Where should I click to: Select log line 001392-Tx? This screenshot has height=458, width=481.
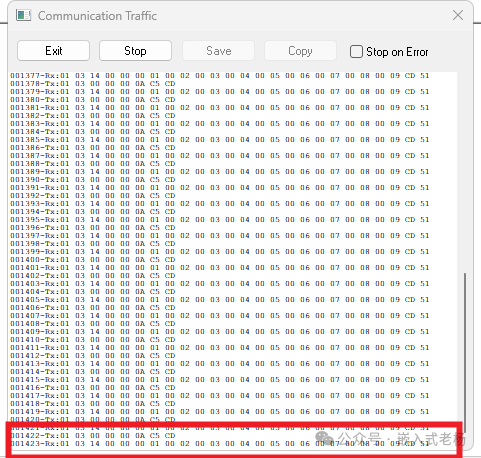(93, 196)
